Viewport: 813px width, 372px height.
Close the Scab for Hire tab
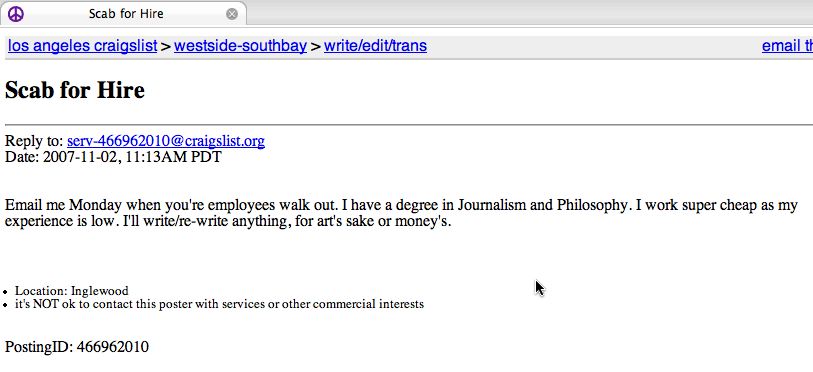[232, 15]
